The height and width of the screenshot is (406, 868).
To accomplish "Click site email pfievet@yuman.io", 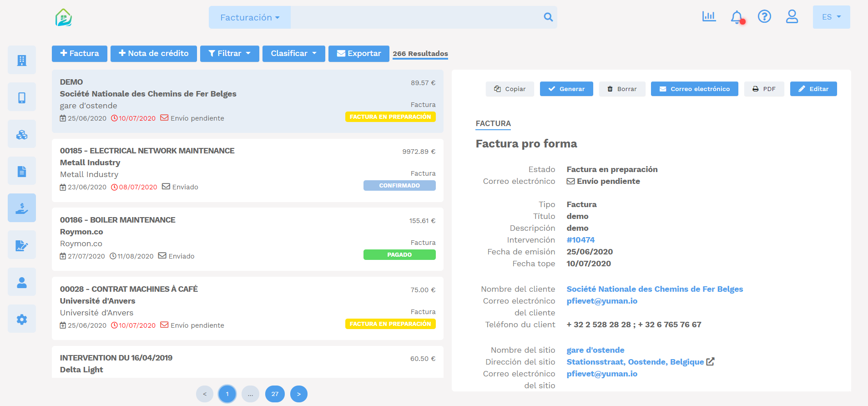I will click(602, 374).
